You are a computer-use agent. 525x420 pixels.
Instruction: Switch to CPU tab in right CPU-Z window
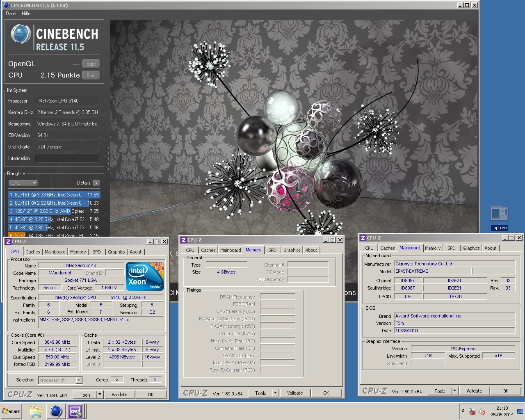(x=369, y=248)
